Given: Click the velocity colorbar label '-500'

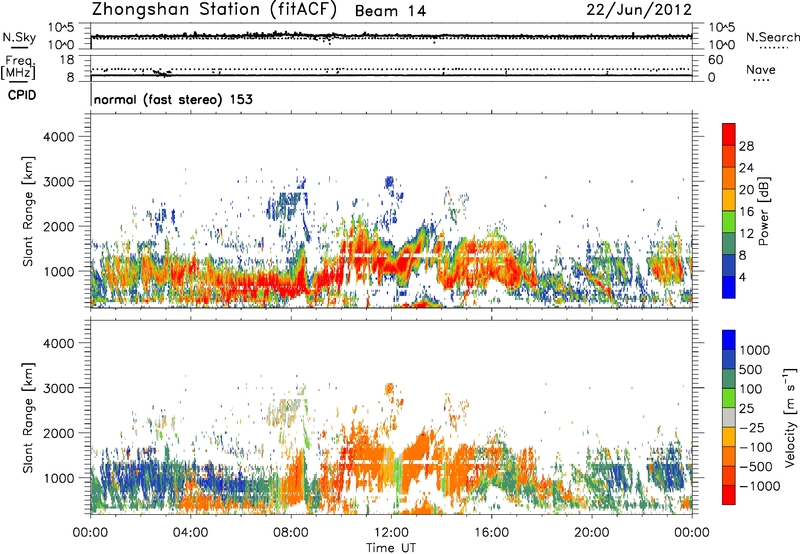Looking at the screenshot, I should coord(756,466).
